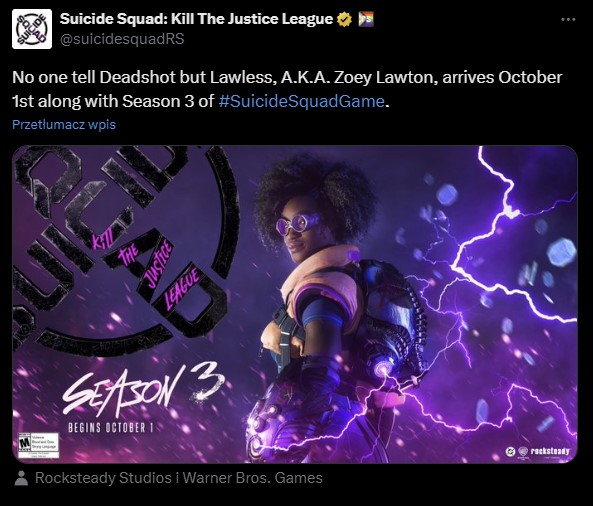Image resolution: width=593 pixels, height=506 pixels.
Task: Click the rocksteady logo in the image
Action: coord(550,451)
